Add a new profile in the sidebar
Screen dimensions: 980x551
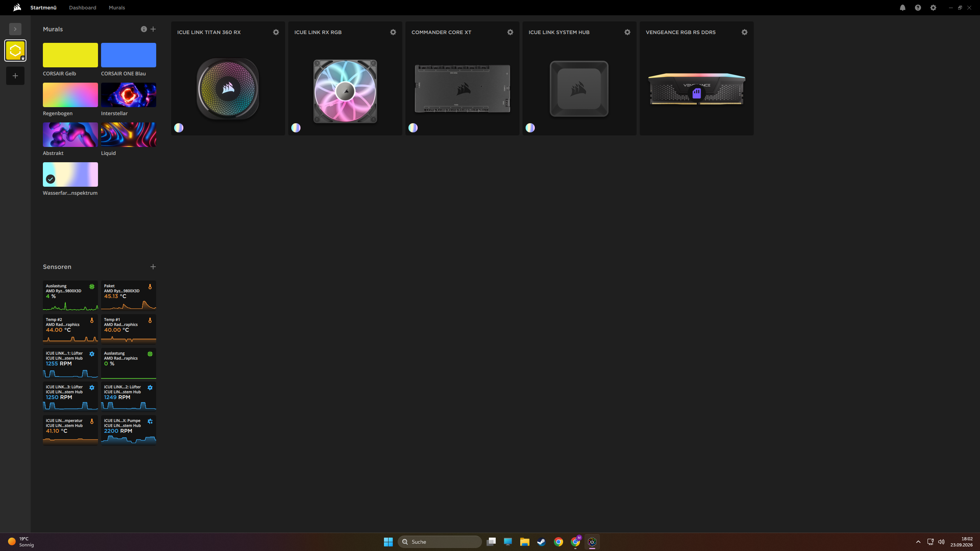(15, 76)
